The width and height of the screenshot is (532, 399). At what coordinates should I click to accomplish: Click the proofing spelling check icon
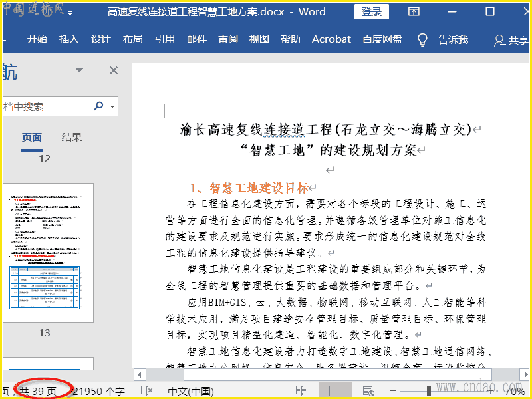(146, 391)
